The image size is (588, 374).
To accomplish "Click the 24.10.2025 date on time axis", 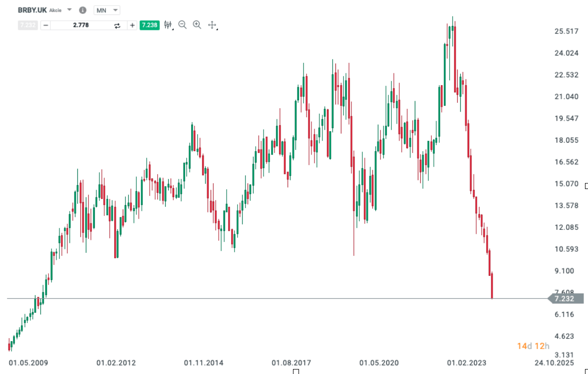I will coord(555,363).
